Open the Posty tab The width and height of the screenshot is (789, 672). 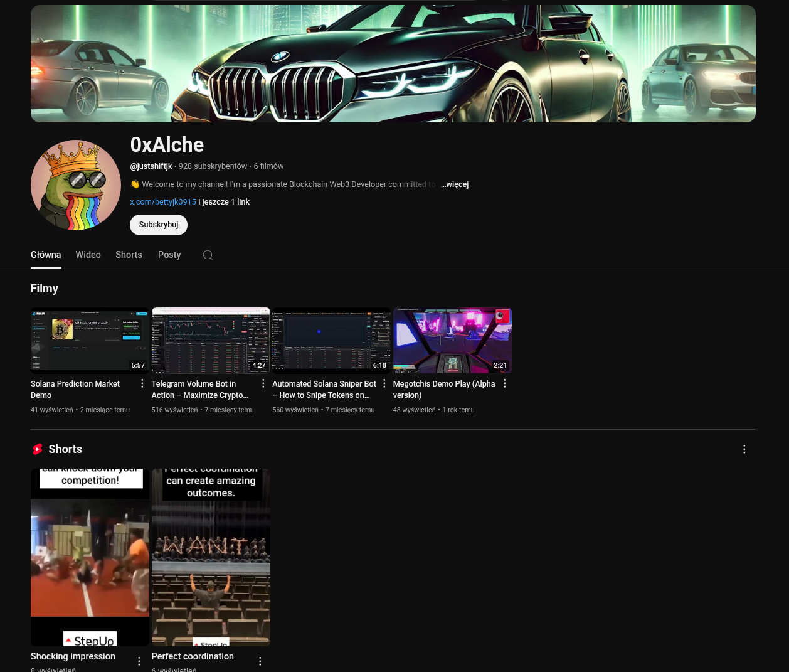[x=169, y=255]
